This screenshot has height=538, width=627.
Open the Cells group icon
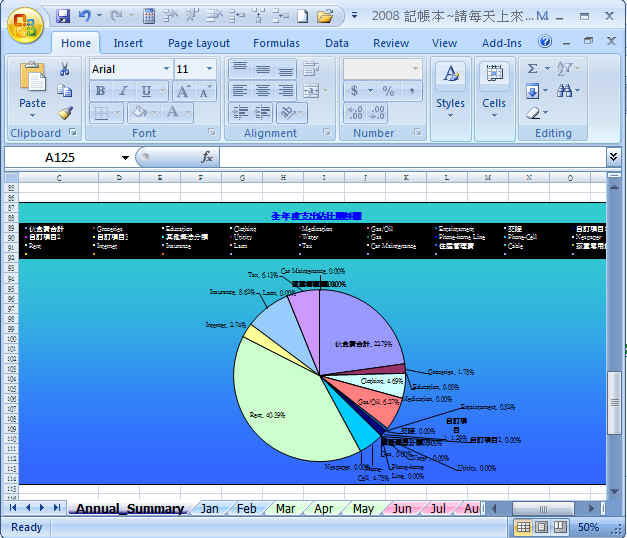click(x=494, y=74)
